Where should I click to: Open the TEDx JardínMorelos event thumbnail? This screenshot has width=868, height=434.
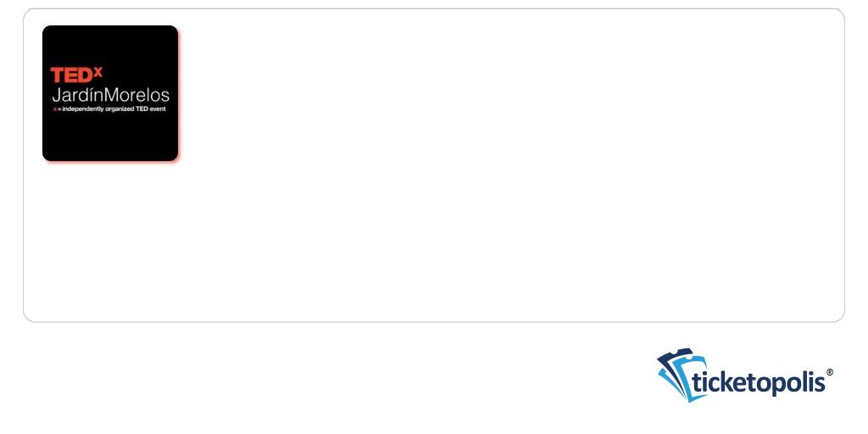[110, 93]
